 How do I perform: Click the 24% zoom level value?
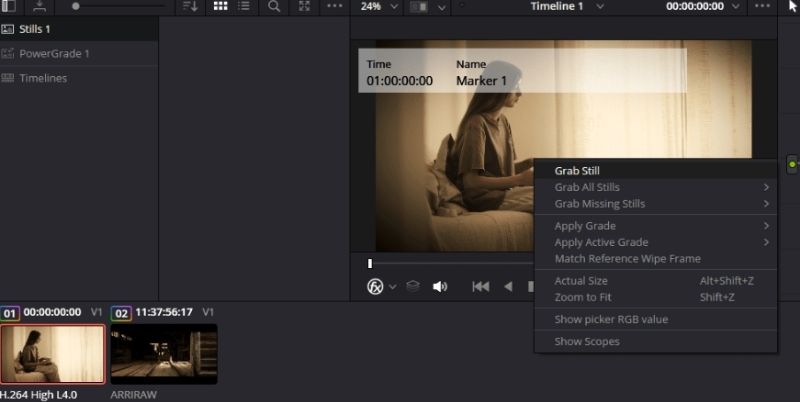370,7
